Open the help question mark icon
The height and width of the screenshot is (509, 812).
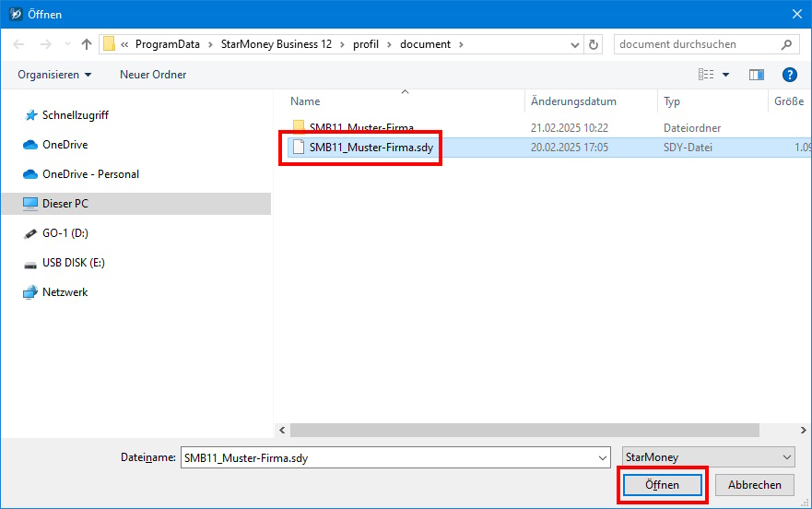coord(789,75)
